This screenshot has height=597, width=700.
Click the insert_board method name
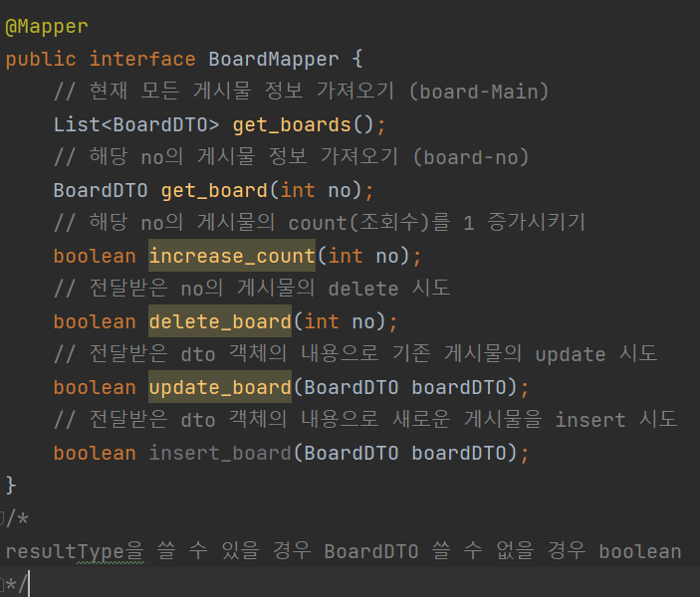pos(220,453)
